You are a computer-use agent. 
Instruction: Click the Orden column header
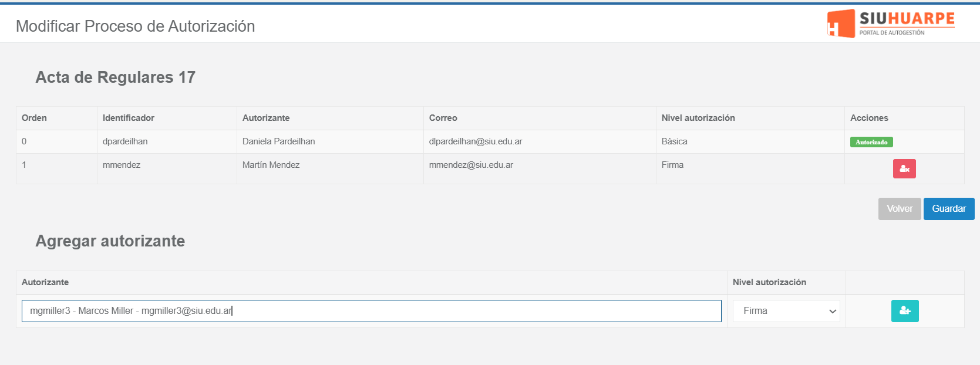[34, 118]
